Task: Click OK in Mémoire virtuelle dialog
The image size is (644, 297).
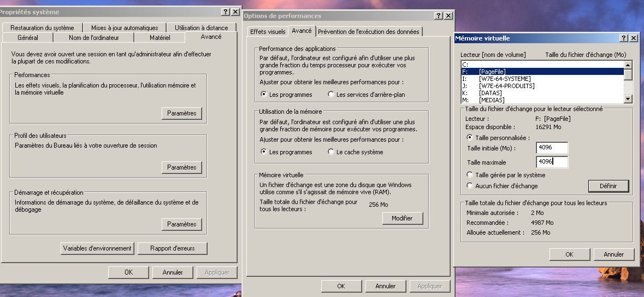Action: [x=569, y=254]
